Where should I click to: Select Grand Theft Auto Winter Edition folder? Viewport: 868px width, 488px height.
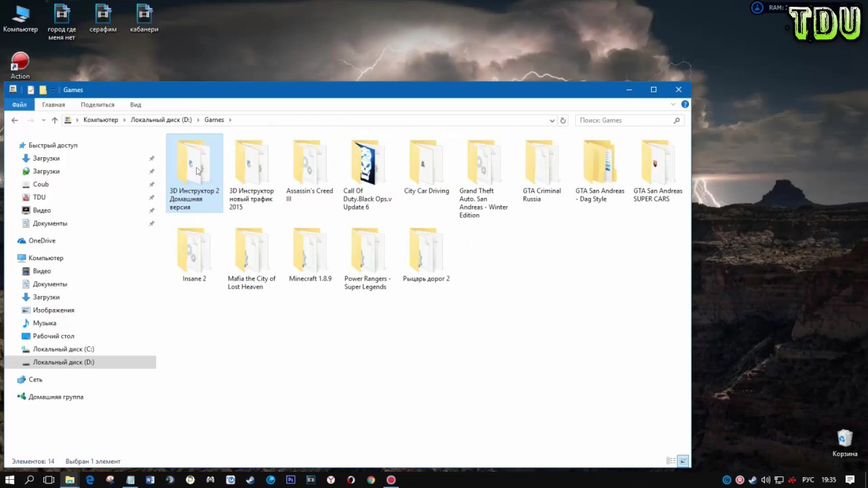pyautogui.click(x=484, y=179)
